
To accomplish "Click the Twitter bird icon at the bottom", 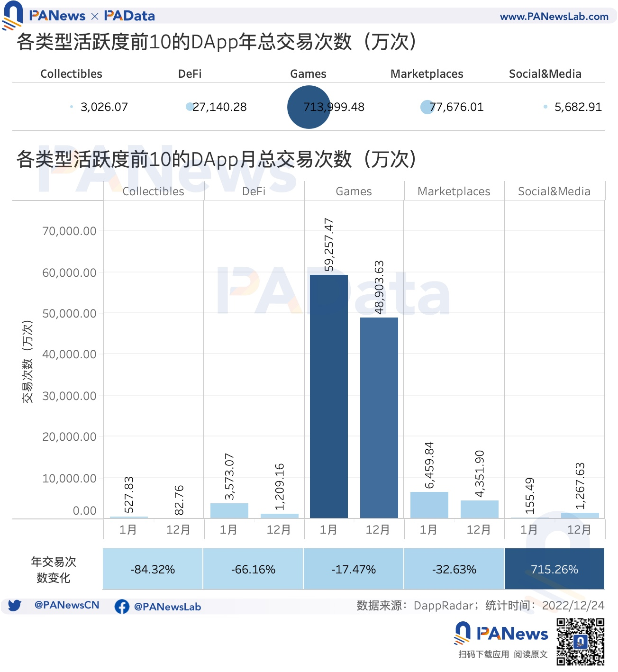I will 16,605.
